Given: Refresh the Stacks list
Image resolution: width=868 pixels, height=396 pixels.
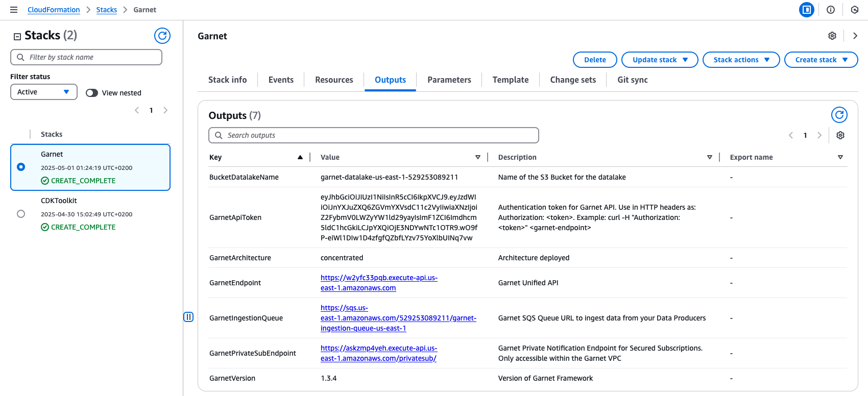Looking at the screenshot, I should coord(162,36).
